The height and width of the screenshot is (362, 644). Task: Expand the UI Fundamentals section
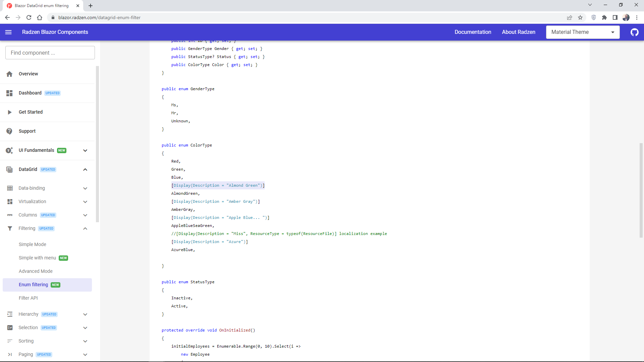(x=85, y=150)
